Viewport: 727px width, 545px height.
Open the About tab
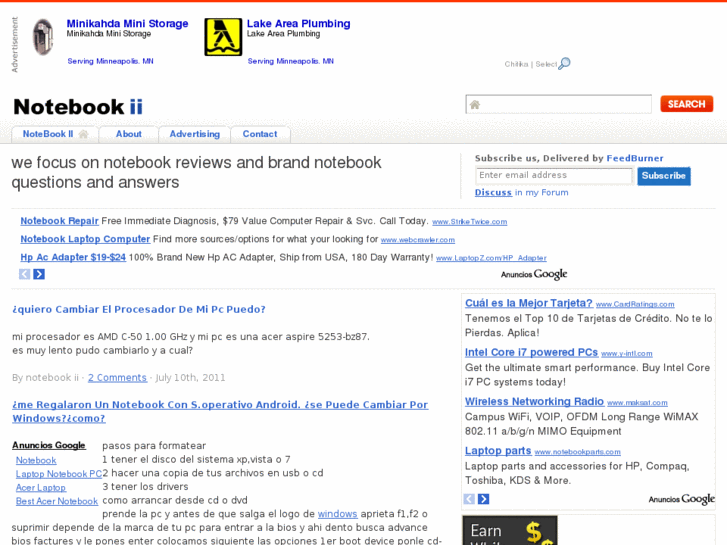[128, 134]
